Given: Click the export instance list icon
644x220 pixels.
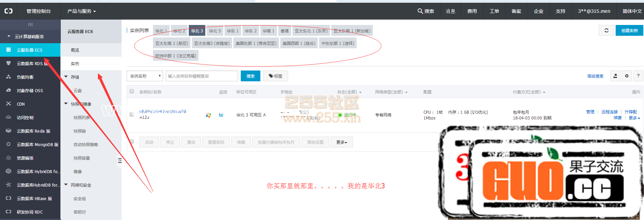Looking at the screenshot, I should [x=615, y=76].
